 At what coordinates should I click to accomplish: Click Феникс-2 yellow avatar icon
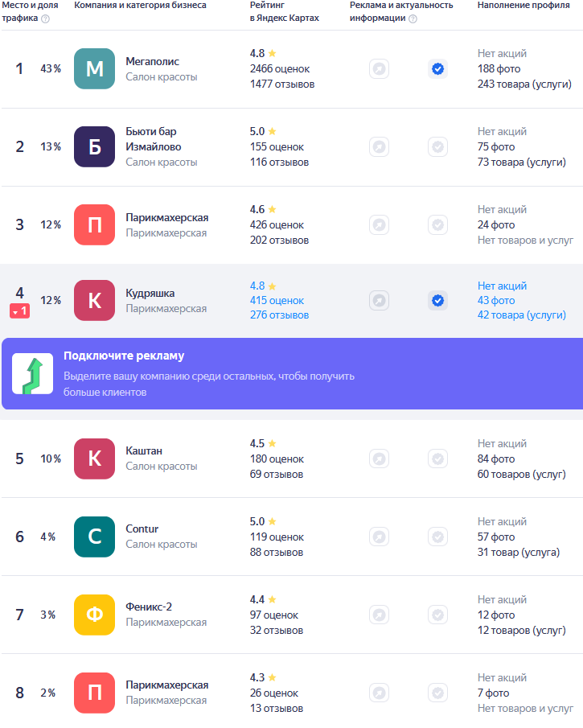(95, 615)
